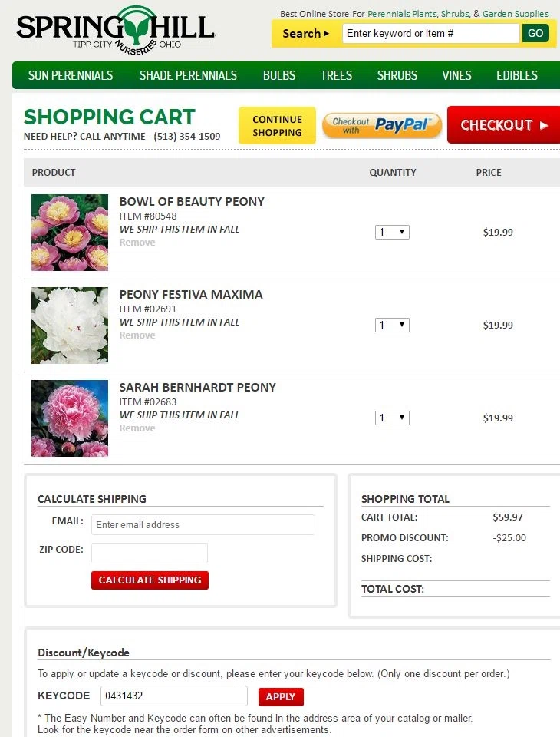Check out with the PayPal button

pos(382,125)
